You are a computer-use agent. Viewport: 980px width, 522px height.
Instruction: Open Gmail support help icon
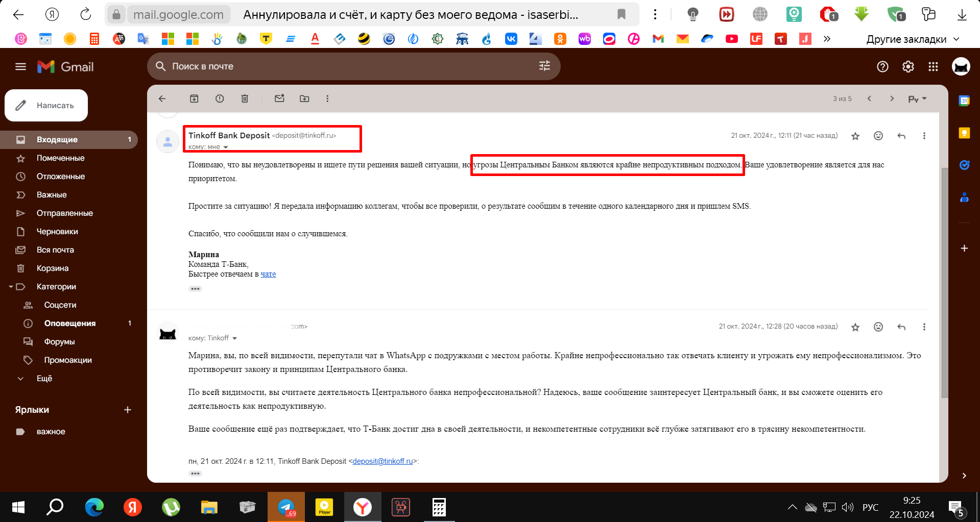coord(882,67)
